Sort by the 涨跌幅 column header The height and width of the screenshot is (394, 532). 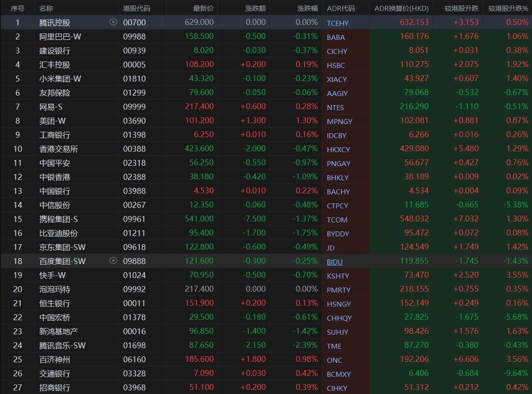(x=307, y=8)
